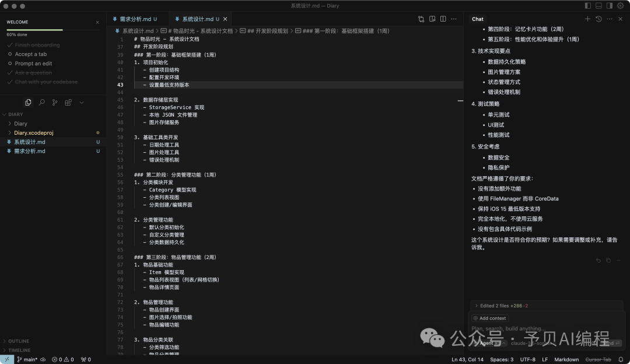This screenshot has width=630, height=364.
Task: Click ports forwarded indicator
Action: [x=86, y=359]
